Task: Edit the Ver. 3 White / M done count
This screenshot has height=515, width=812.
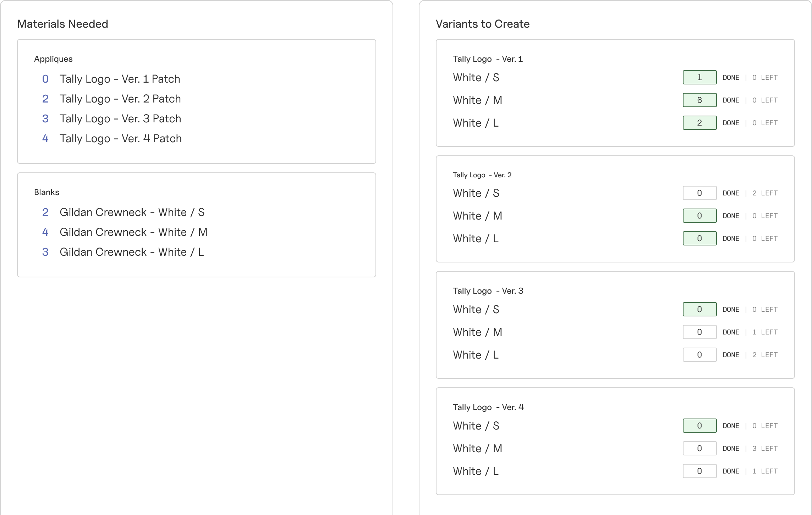Action: (x=699, y=332)
